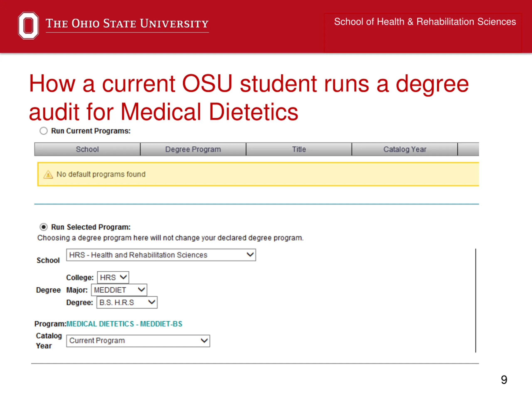Open the Major dropdown showing MEDDIET
Viewport: 532px width, 399px height.
[x=119, y=290]
